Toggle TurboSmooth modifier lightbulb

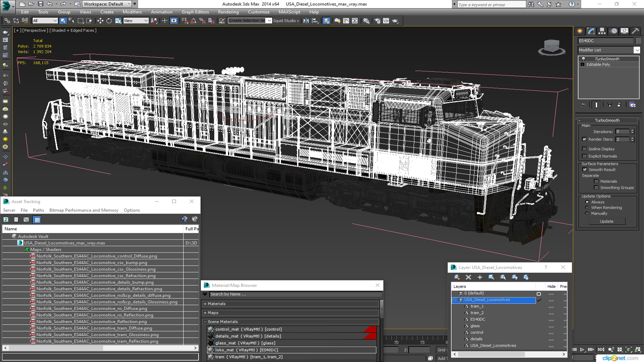point(583,59)
